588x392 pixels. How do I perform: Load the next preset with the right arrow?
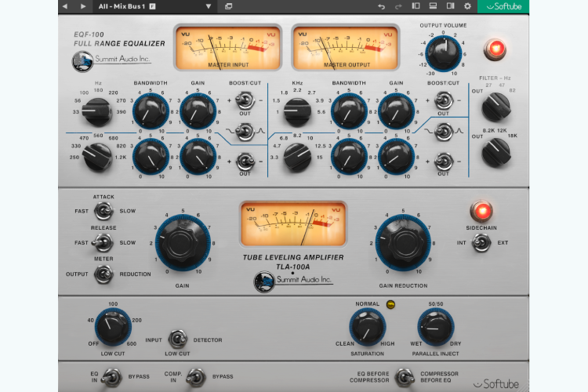pos(83,6)
